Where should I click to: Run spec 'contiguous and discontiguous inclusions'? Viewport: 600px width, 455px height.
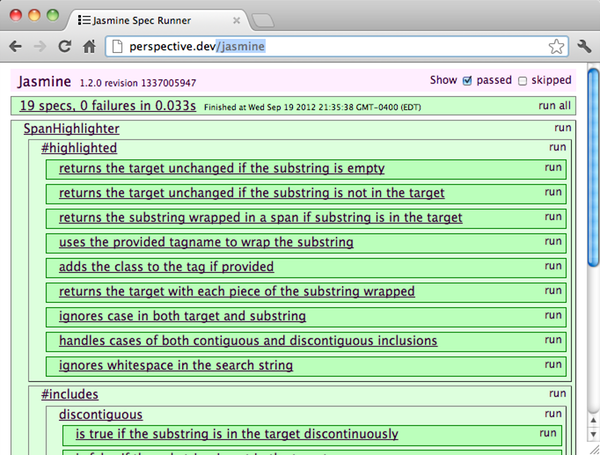[553, 340]
